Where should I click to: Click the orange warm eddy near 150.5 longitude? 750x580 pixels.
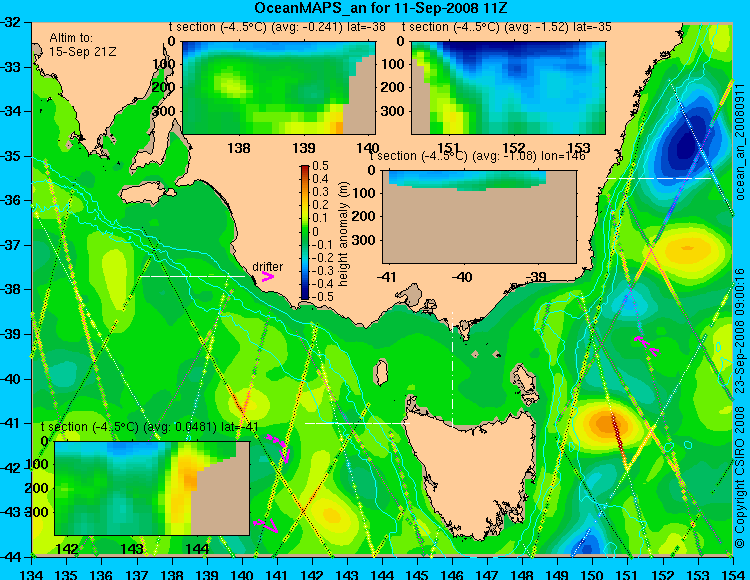coord(606,425)
